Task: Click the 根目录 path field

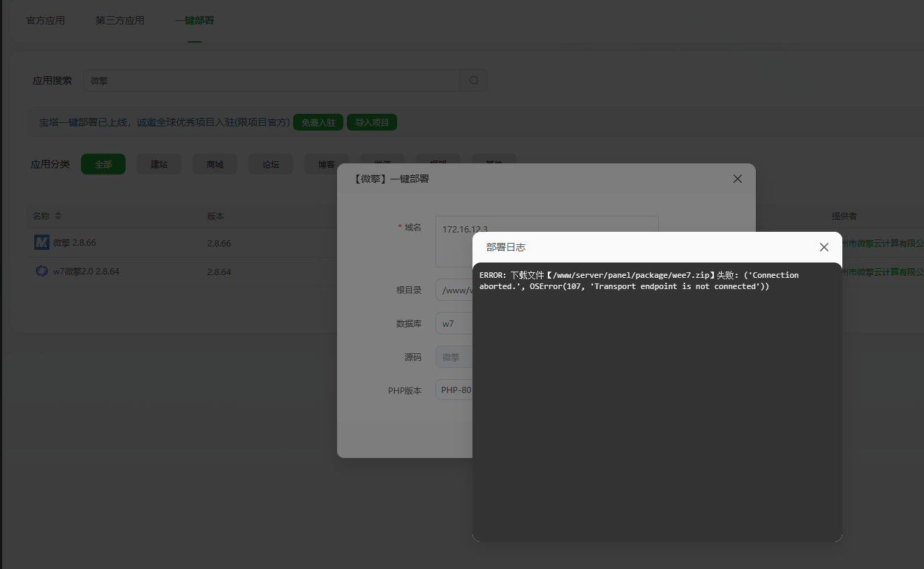Action: tap(454, 290)
